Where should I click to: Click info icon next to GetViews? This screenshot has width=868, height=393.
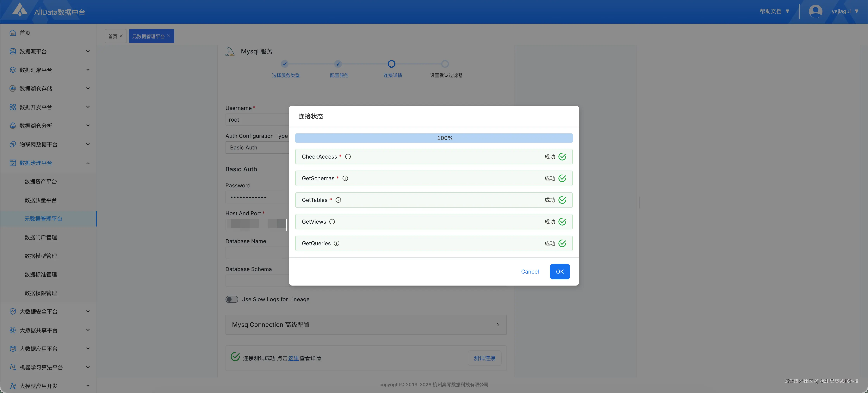pos(332,222)
